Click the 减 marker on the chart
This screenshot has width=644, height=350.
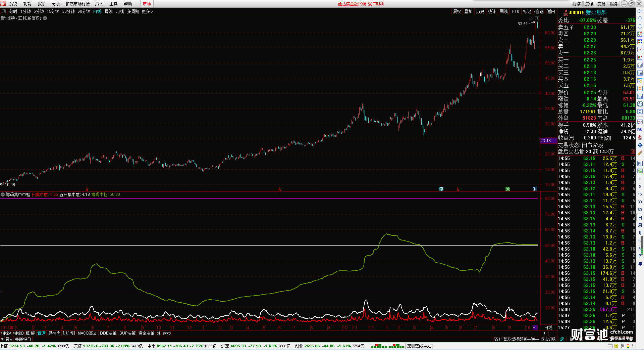tap(507, 189)
